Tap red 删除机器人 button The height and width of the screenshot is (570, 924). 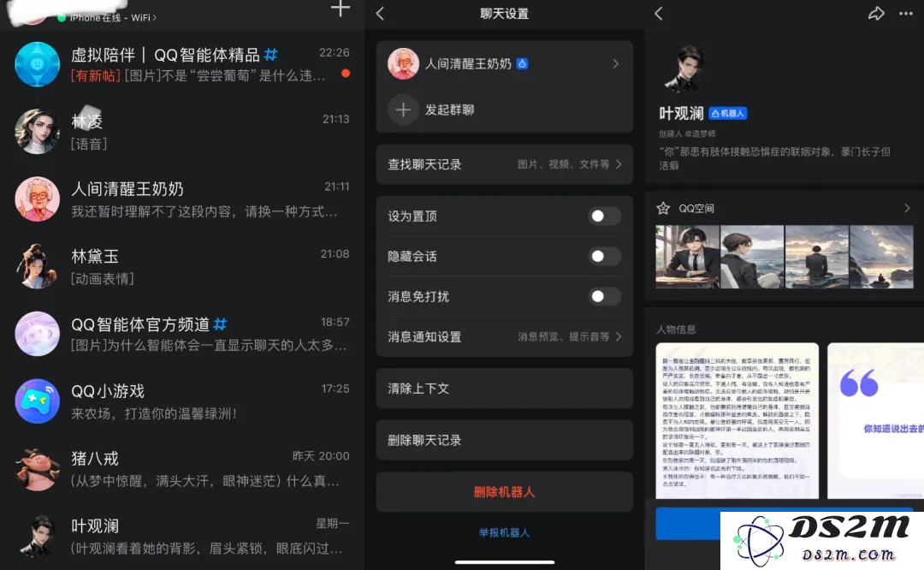coord(505,491)
